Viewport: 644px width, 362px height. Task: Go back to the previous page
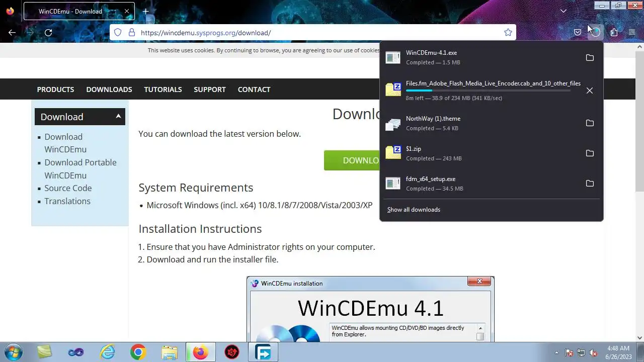tap(12, 33)
